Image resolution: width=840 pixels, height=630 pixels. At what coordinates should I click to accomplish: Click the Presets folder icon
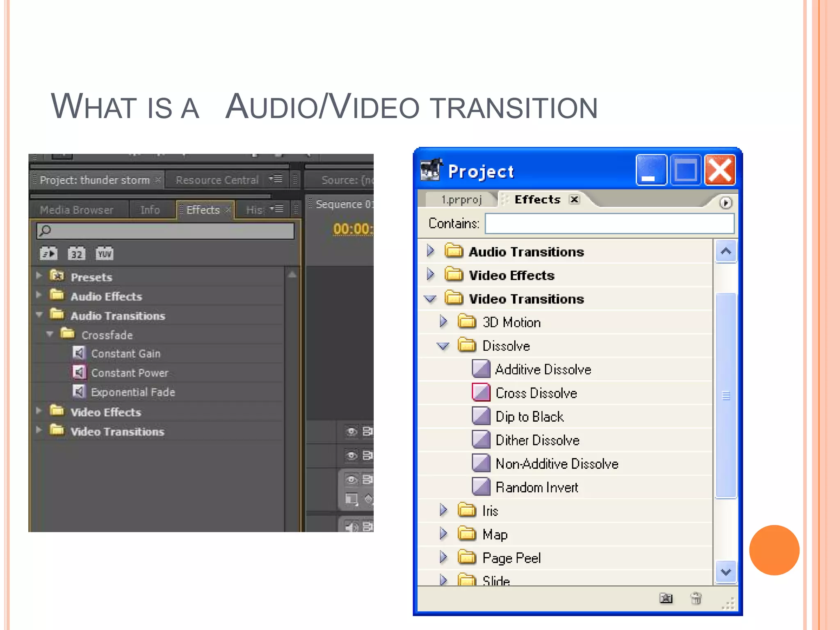(57, 276)
